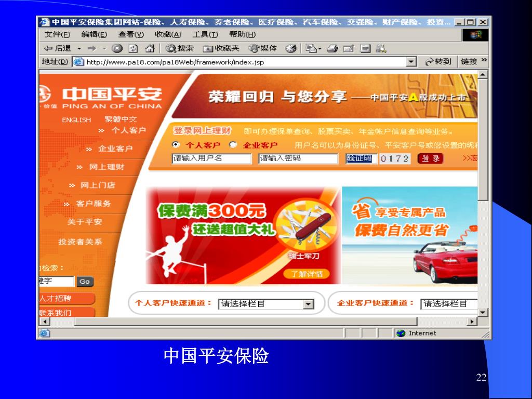Click the Internet zone globe in the status bar
532x399 pixels.
pyautogui.click(x=401, y=333)
